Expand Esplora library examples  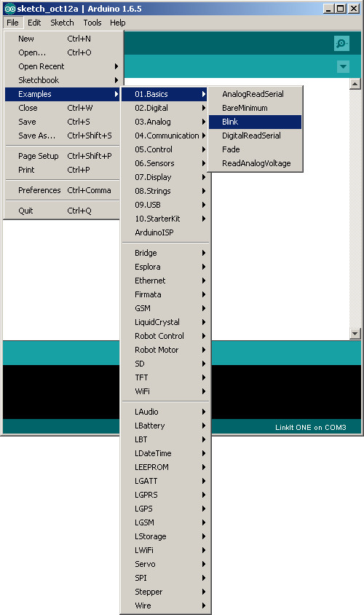[x=165, y=267]
